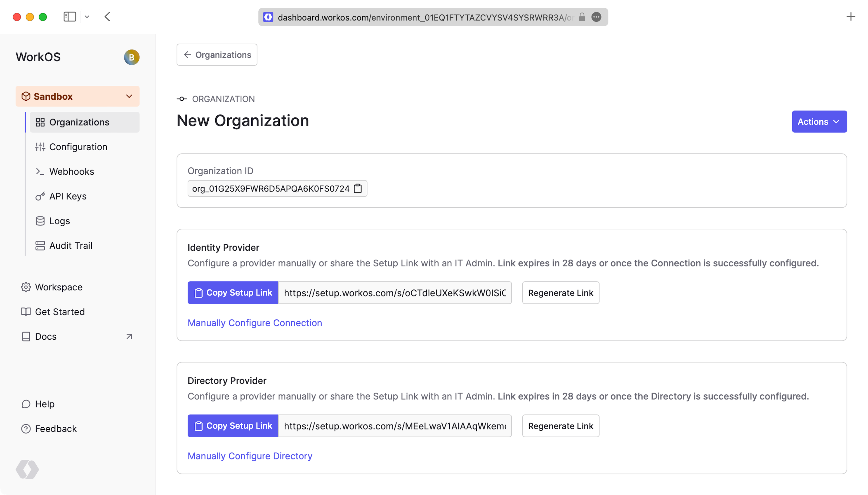Image resolution: width=868 pixels, height=495 pixels.
Task: Click the user avatar B icon
Action: pos(132,57)
